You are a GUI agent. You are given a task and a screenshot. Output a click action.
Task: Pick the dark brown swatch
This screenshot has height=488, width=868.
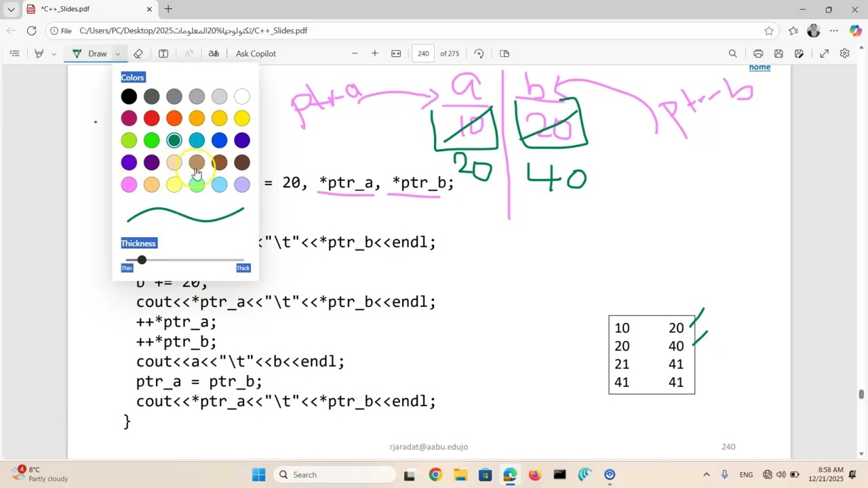(242, 163)
